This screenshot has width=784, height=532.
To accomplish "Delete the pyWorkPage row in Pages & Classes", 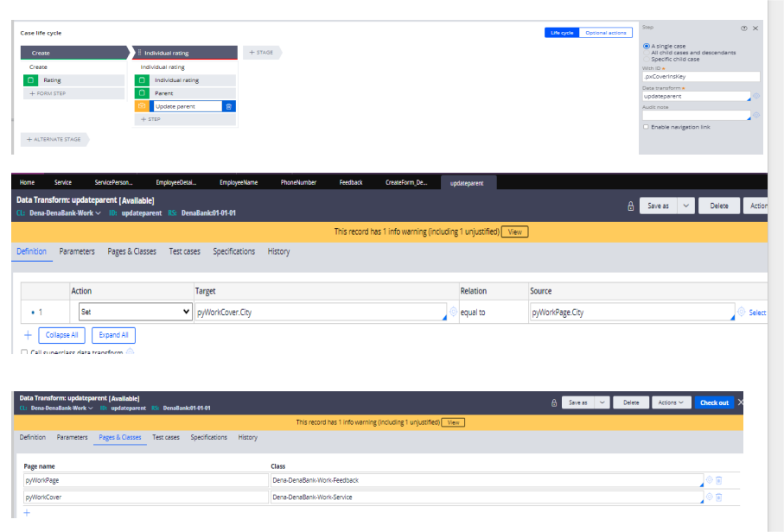I will tap(720, 480).
